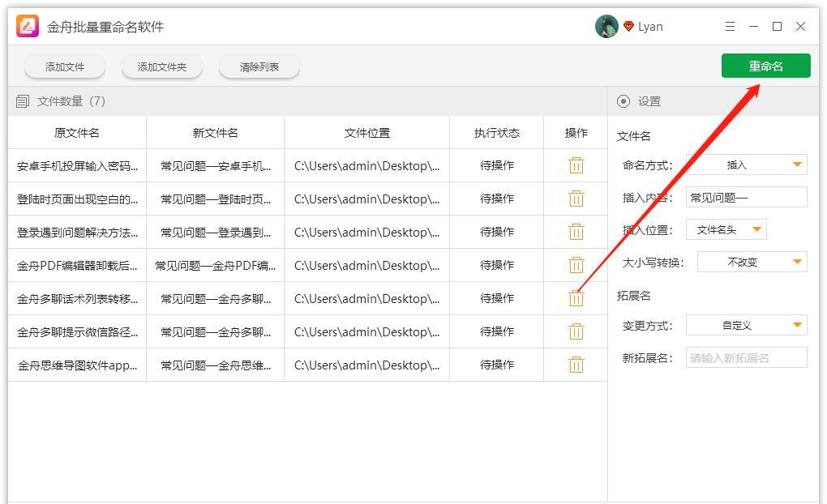Remove the 登录遇到问题解决方法 file entry

coord(576,232)
